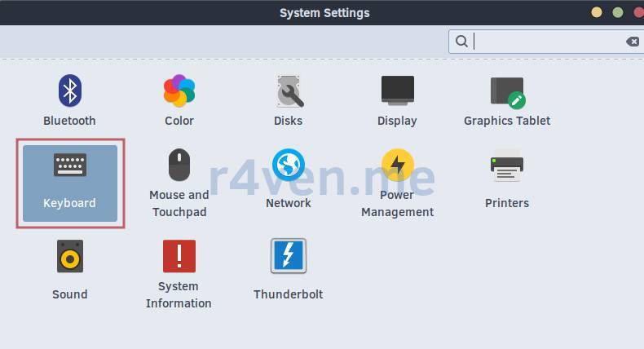Open the Printers settings
This screenshot has height=349, width=644.
pyautogui.click(x=506, y=179)
